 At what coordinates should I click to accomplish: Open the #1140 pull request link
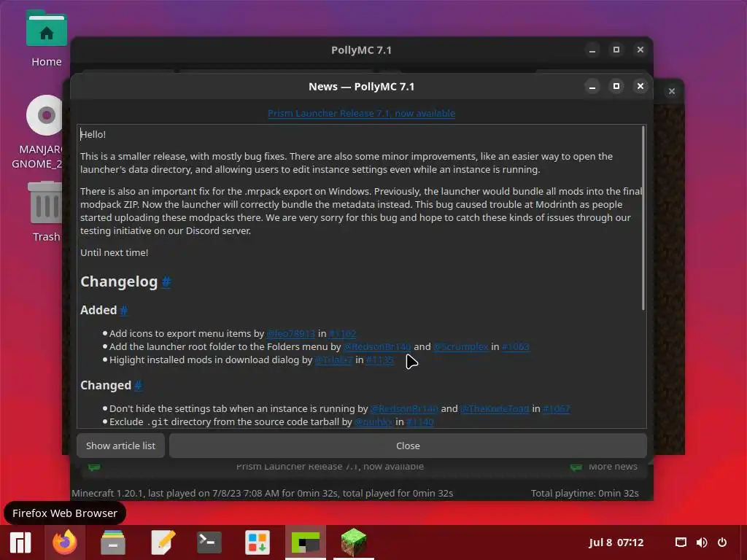click(x=420, y=422)
